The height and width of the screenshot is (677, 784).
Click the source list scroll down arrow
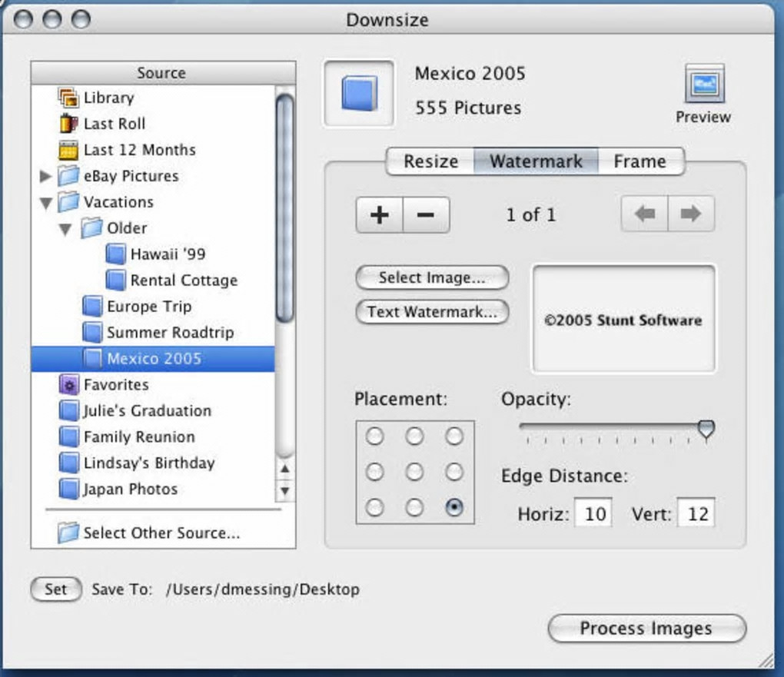click(285, 490)
